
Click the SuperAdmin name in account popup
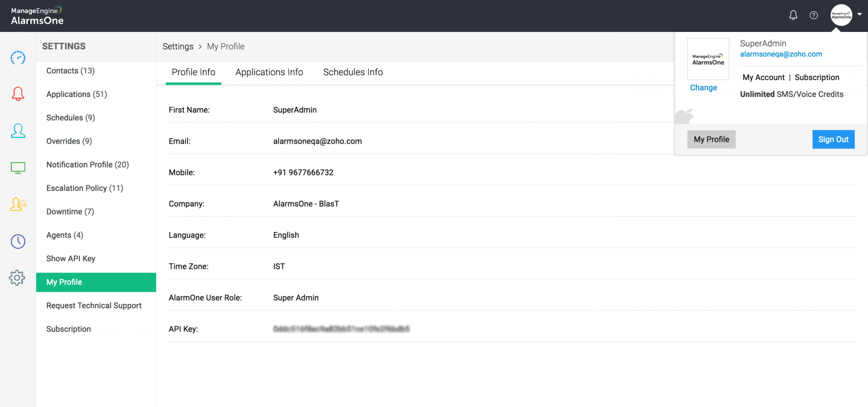[763, 43]
